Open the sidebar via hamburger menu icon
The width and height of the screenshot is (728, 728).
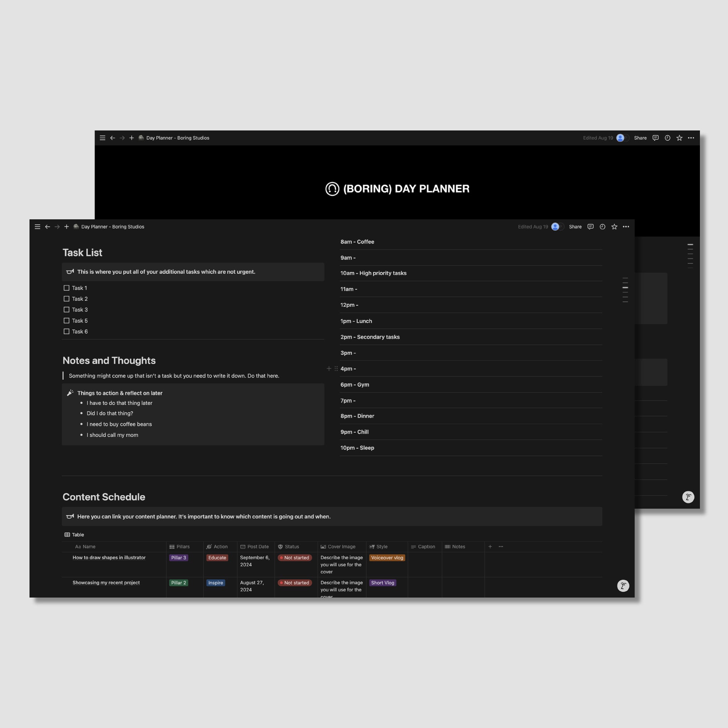(37, 226)
